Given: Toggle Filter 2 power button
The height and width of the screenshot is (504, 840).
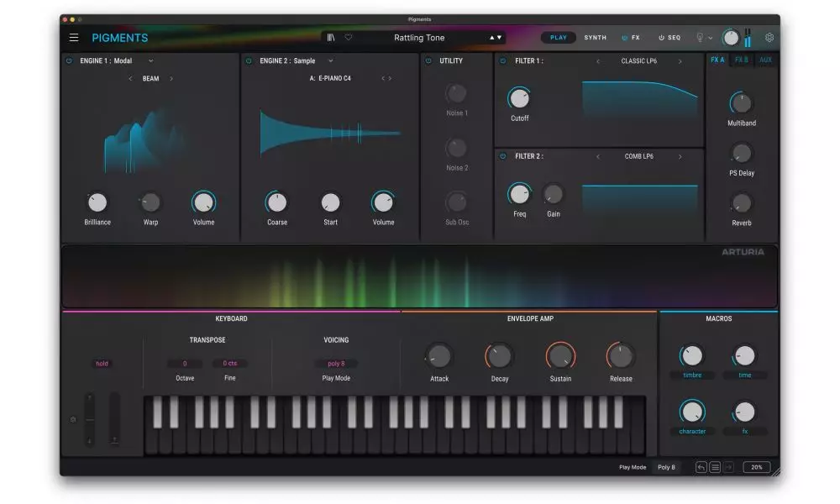Looking at the screenshot, I should click(x=503, y=156).
